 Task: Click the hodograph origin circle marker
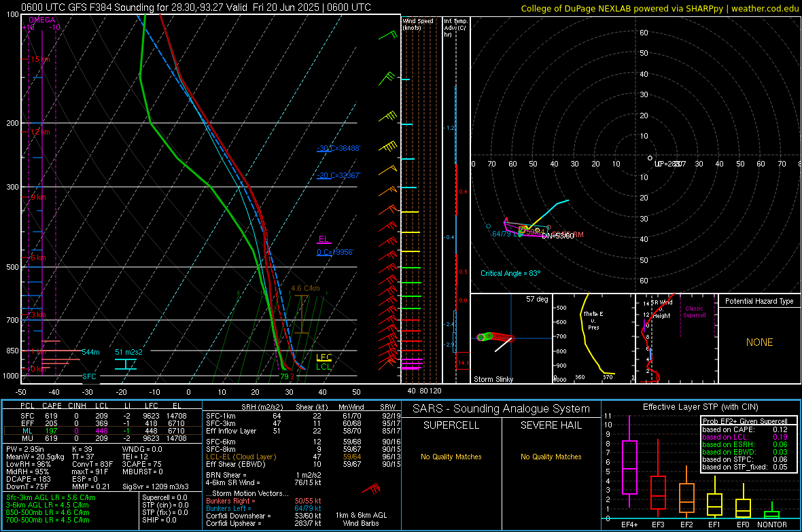coord(650,158)
